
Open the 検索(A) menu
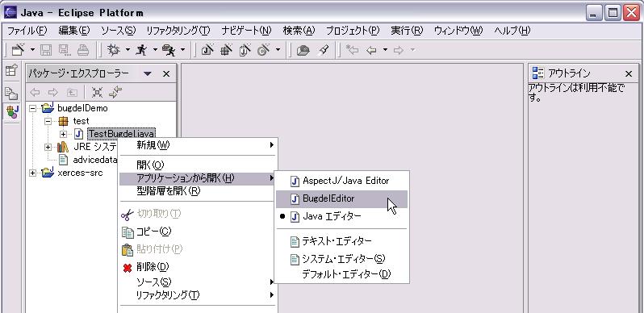(x=299, y=31)
